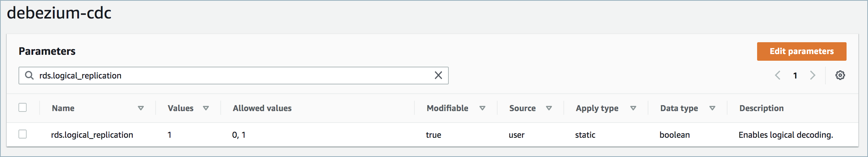Tick the select-all checkbox in header
Image resolution: width=868 pixels, height=157 pixels.
[23, 108]
